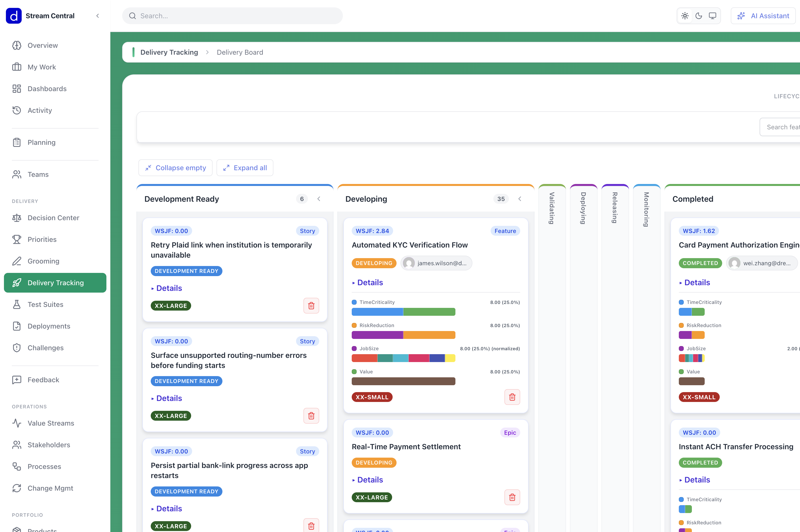Viewport: 800px width, 532px height.
Task: Expand Details on Retry Plaid link card
Action: point(167,288)
